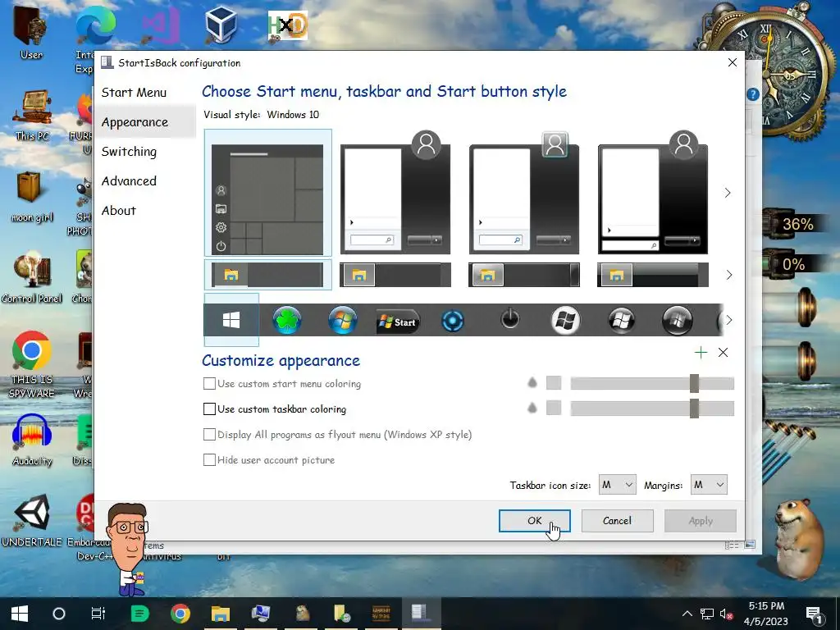This screenshot has width=840, height=630.
Task: Click the start menu color opacity slider
Action: pos(652,383)
